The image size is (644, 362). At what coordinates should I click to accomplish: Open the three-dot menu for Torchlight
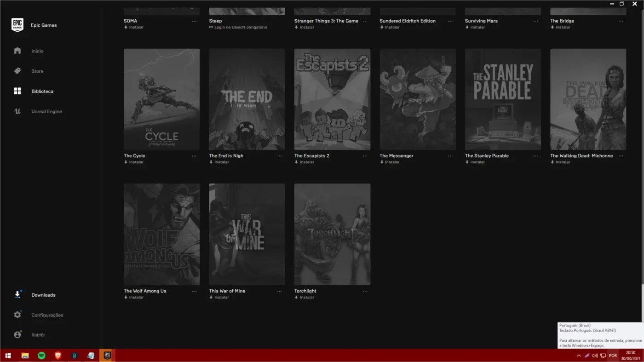365,291
